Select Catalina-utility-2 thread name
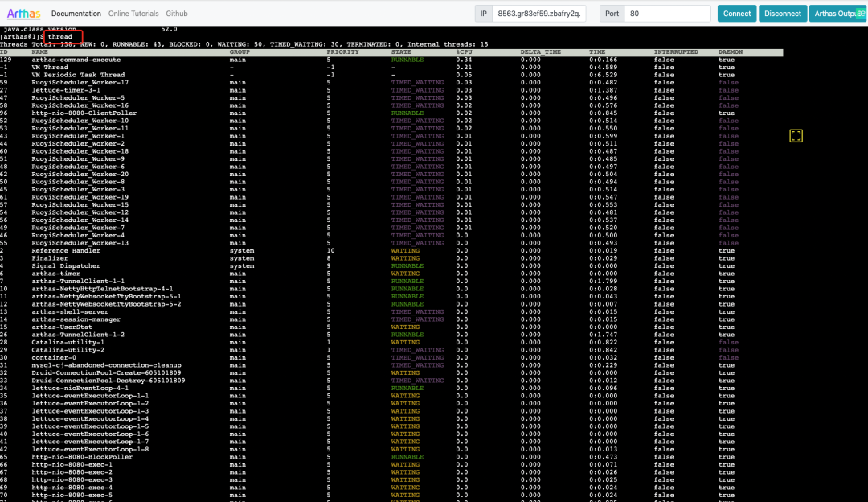The width and height of the screenshot is (868, 502). click(x=68, y=350)
